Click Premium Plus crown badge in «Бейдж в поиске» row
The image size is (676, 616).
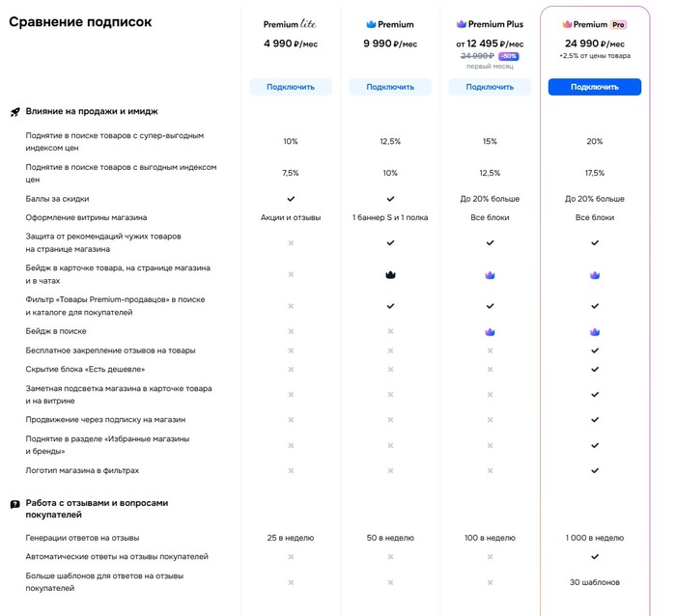490,331
